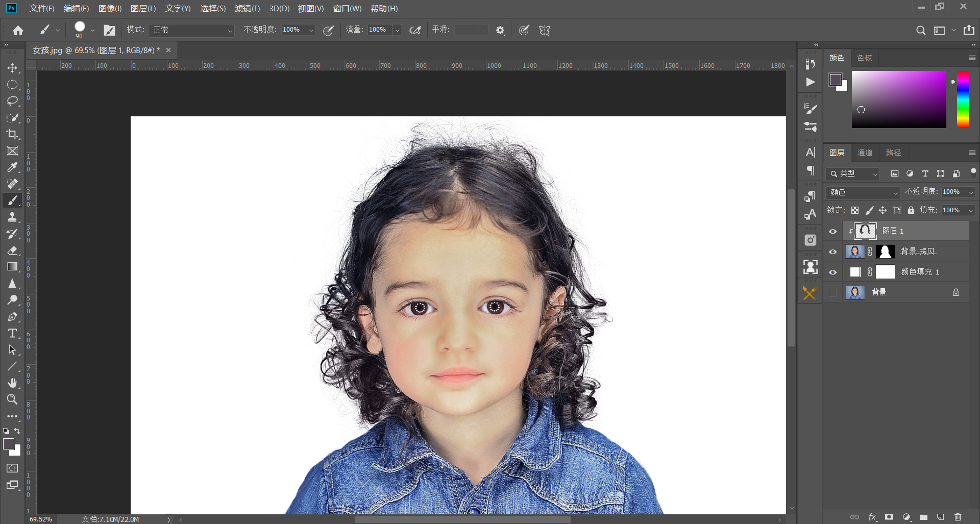This screenshot has width=980, height=524.
Task: Toggle lock image pixels brush icon
Action: click(x=869, y=210)
